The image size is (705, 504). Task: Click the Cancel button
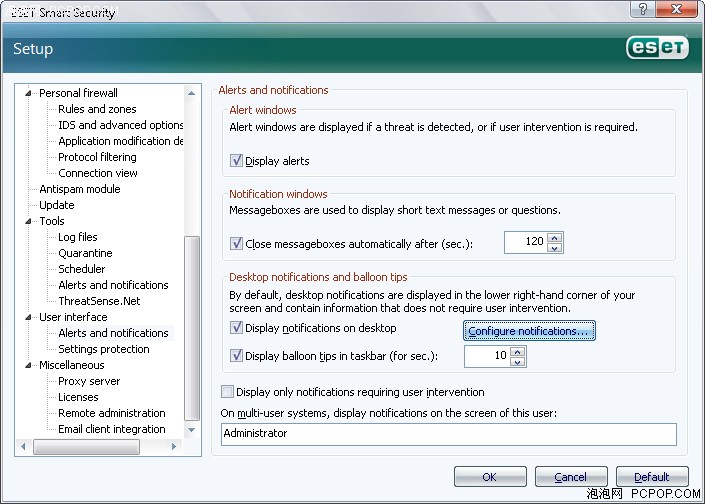[x=571, y=477]
